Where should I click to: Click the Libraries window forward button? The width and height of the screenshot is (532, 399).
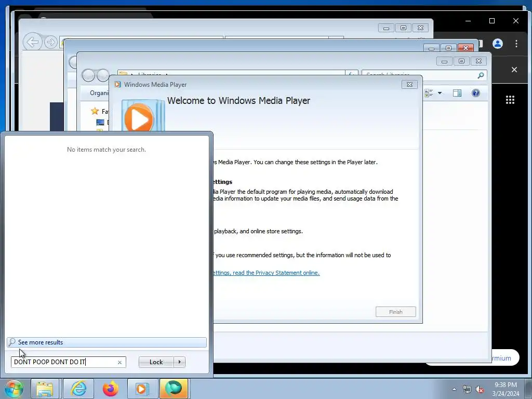pyautogui.click(x=103, y=75)
